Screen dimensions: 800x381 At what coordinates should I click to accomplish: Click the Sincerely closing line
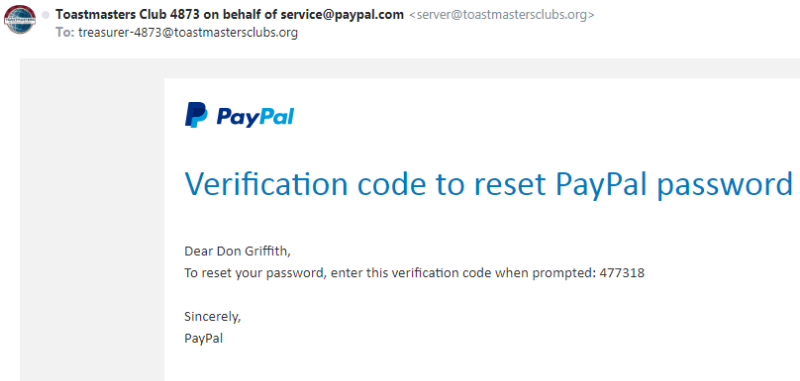tap(212, 317)
